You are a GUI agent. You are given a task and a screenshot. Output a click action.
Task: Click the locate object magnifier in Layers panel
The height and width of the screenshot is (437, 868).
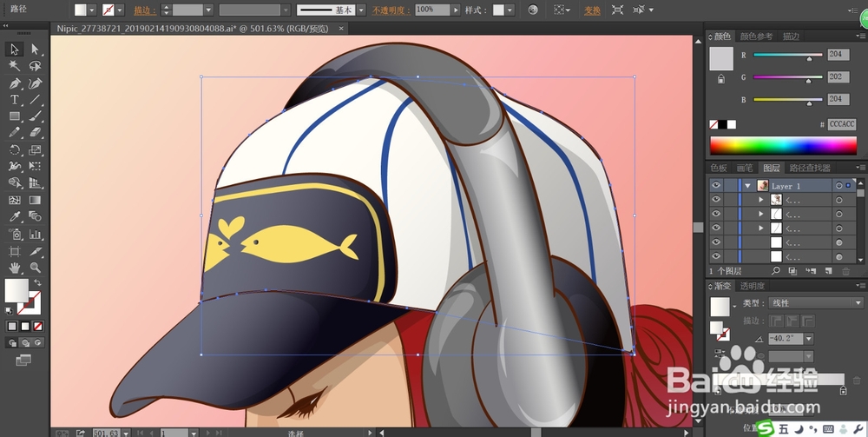click(x=775, y=271)
